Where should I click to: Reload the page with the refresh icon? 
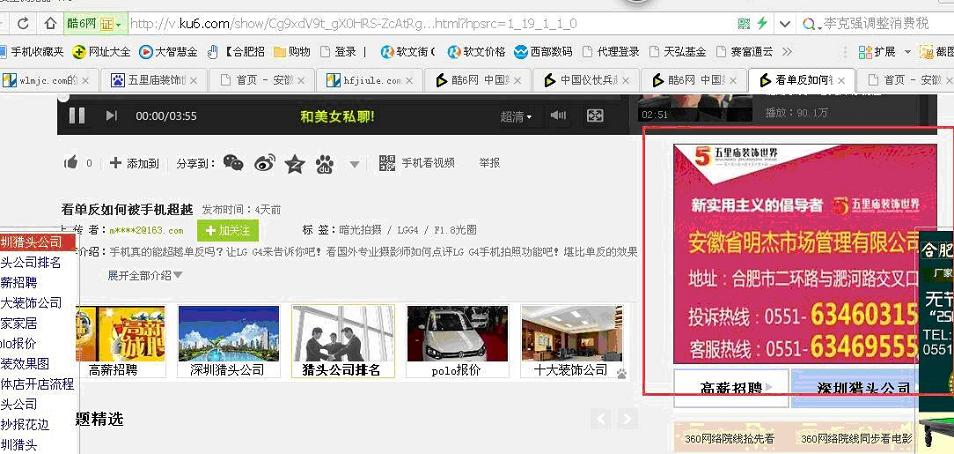pos(23,24)
